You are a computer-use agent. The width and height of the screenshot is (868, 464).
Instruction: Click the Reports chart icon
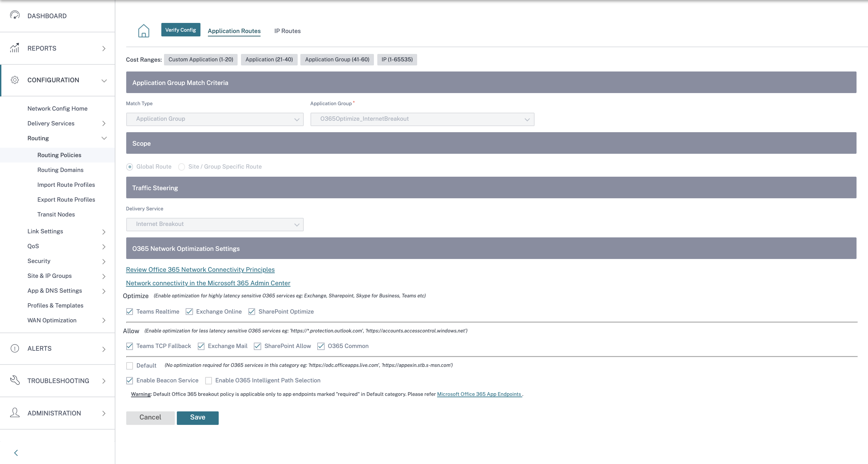(15, 48)
